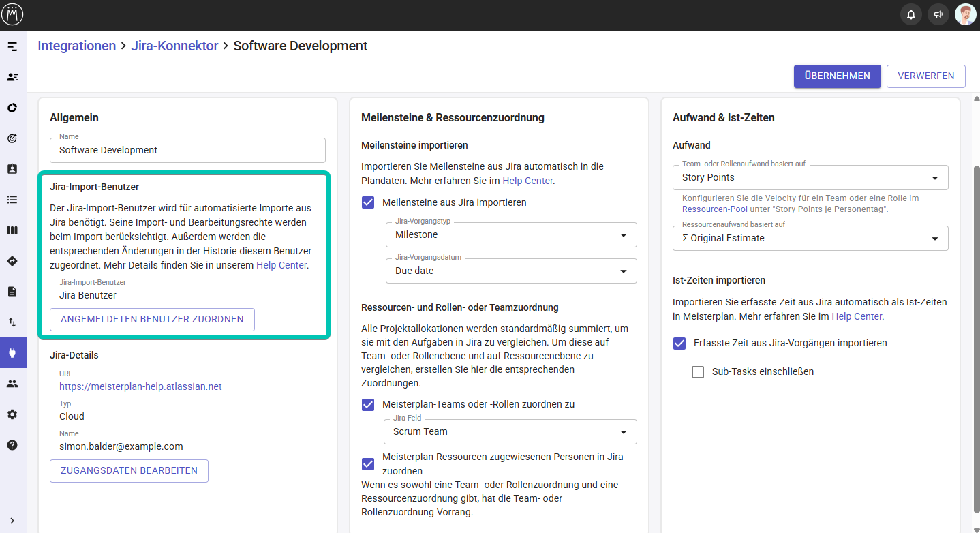Uncheck Erfasste Zeit aus Jira-Vorgängen importieren
This screenshot has width=980, height=533.
click(679, 343)
